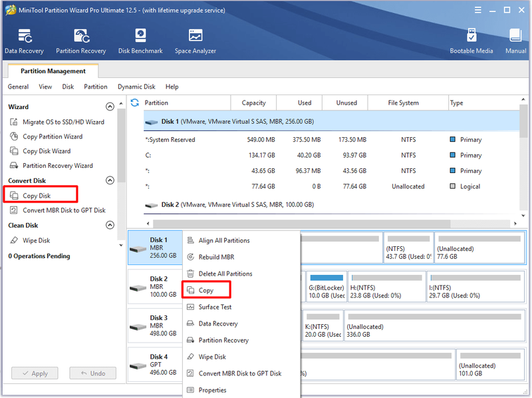The height and width of the screenshot is (398, 532).
Task: Open the Dynamic Disk menu
Action: [136, 87]
